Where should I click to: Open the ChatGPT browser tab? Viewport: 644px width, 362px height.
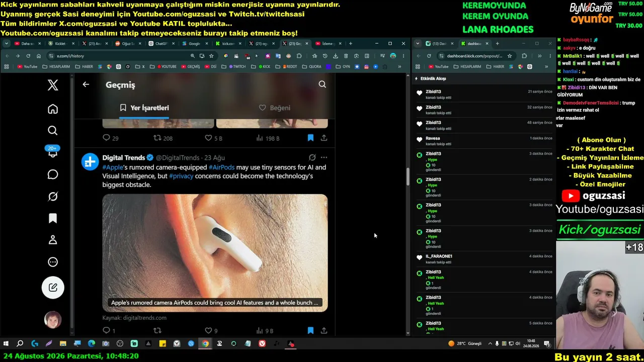(x=161, y=44)
